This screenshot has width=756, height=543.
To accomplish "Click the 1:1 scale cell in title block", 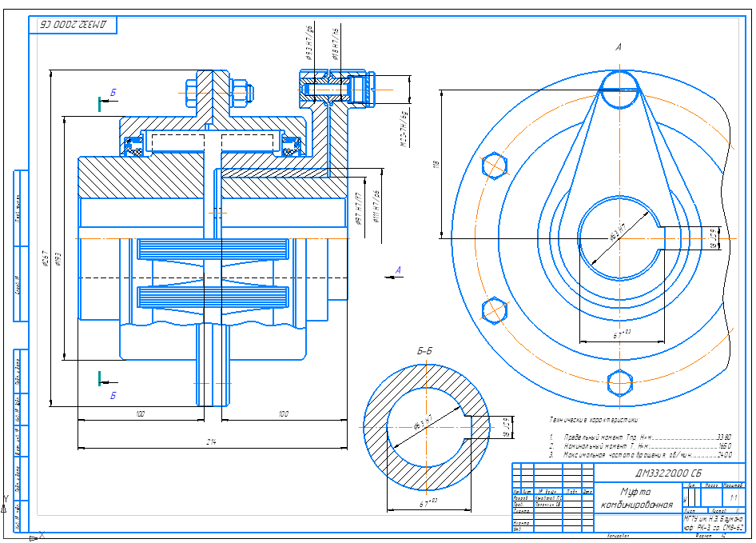I will pyautogui.click(x=733, y=497).
